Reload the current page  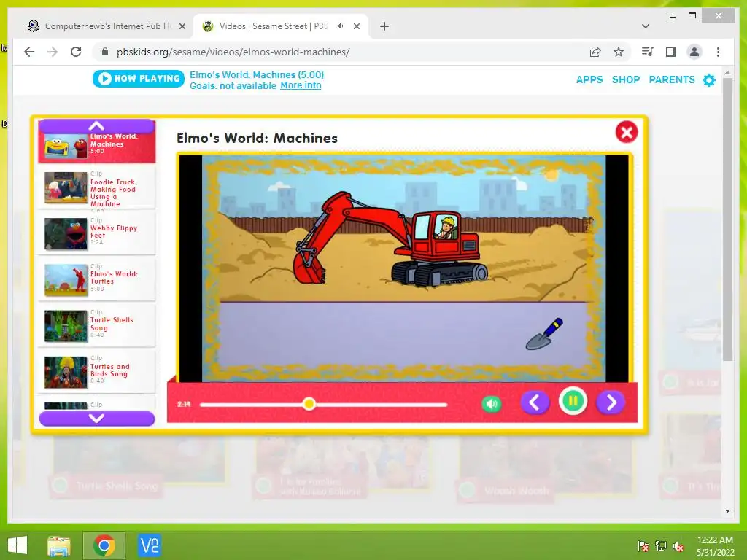coord(76,52)
